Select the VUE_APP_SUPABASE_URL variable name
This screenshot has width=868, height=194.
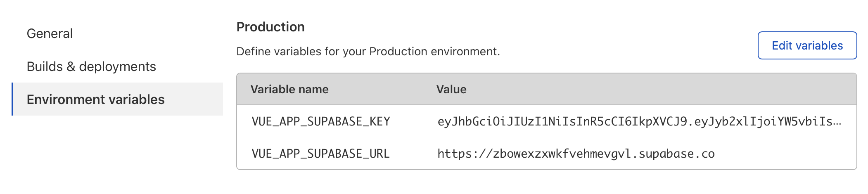[x=320, y=154]
